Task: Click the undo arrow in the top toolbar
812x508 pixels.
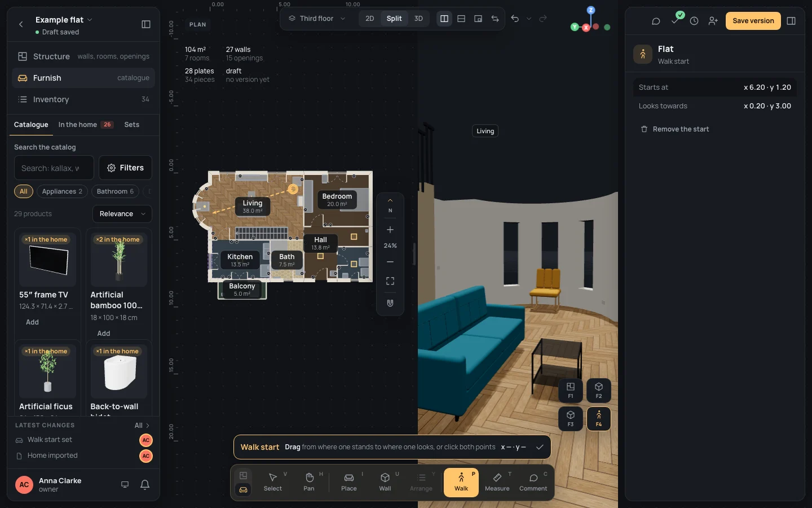Action: click(x=515, y=19)
